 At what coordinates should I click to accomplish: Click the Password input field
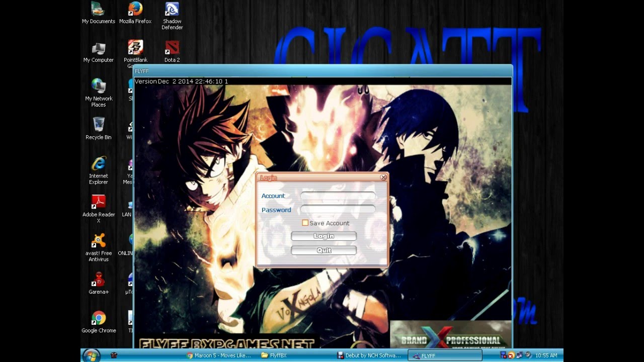click(338, 209)
